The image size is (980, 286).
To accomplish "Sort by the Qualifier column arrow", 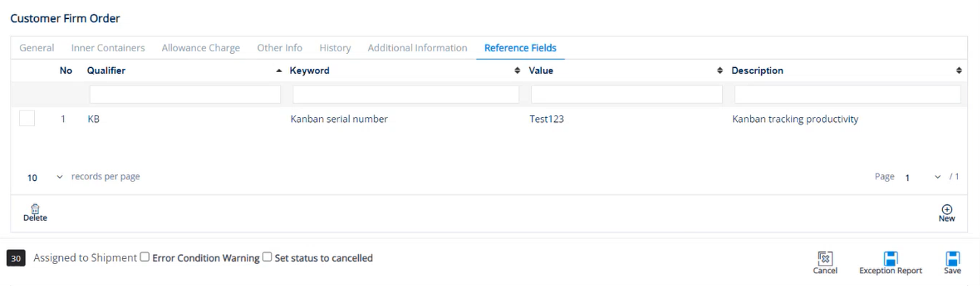I will point(279,70).
